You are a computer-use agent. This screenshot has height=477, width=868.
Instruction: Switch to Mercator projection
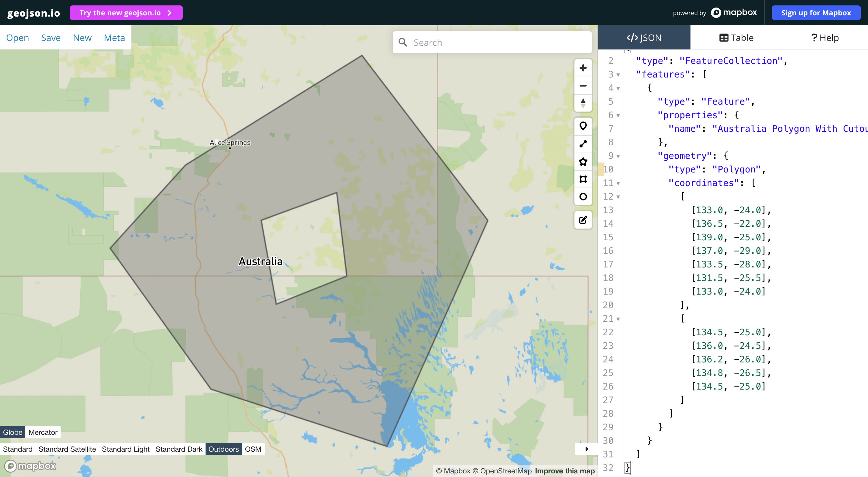coord(43,432)
